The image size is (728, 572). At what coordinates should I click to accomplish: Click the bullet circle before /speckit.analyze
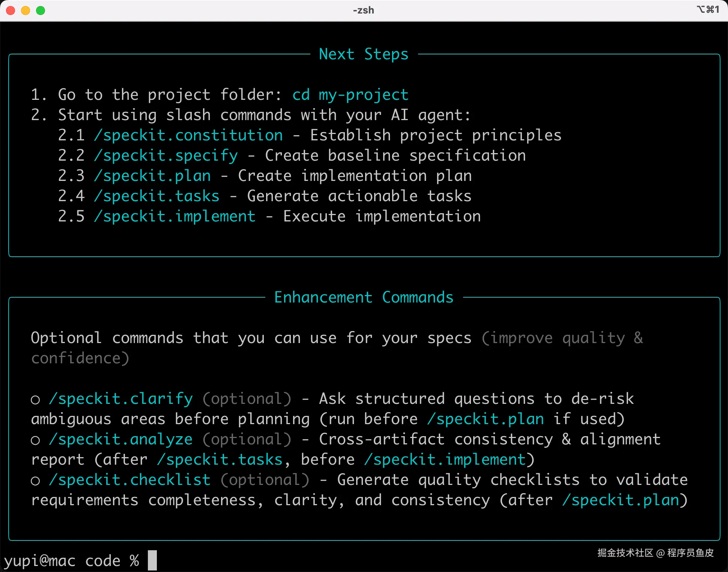point(35,441)
